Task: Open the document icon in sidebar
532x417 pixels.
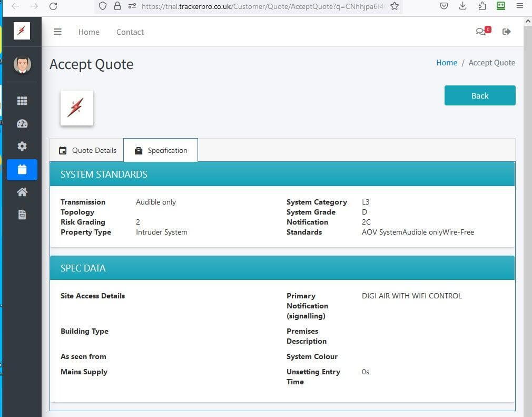Action: tap(22, 215)
